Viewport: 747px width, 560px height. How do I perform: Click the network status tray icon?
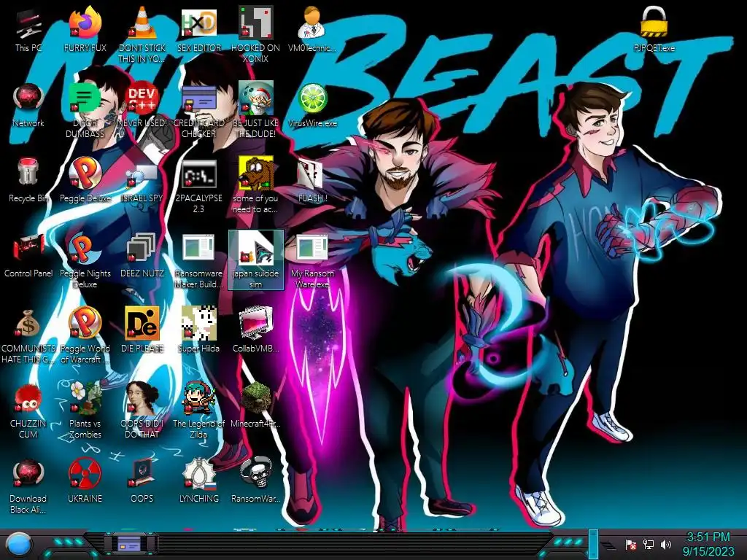649,544
